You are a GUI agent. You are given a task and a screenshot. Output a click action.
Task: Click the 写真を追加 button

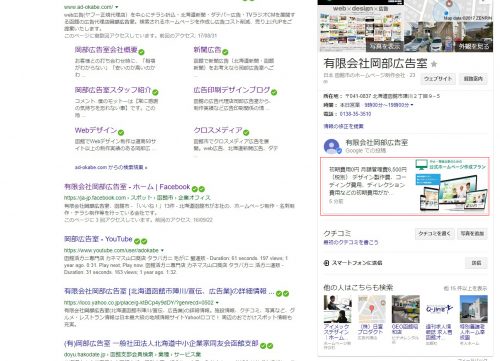point(472,234)
